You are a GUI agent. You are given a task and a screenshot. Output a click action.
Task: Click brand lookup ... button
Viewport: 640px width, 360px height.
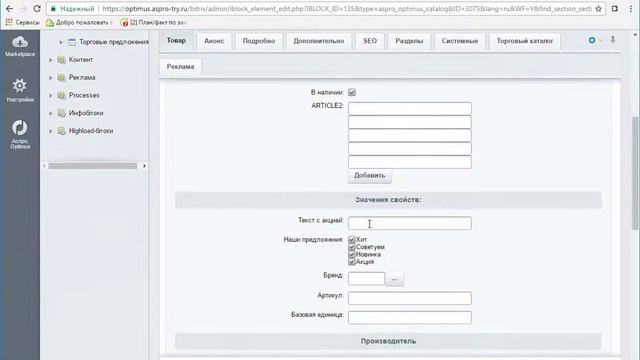(394, 279)
